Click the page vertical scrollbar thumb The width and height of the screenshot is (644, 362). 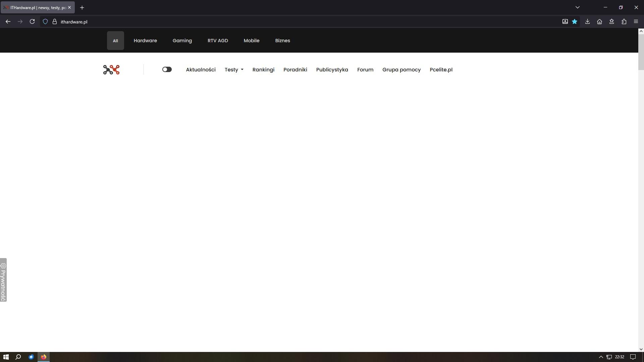click(x=641, y=52)
